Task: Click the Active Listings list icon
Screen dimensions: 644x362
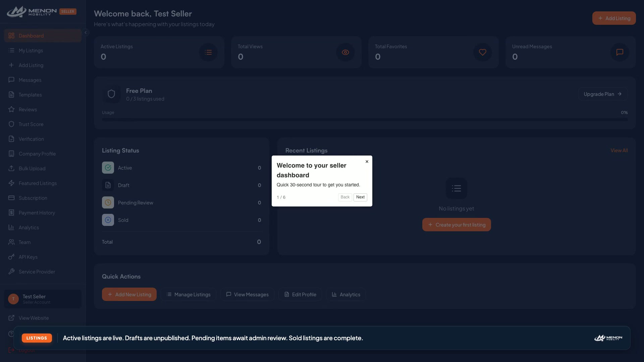Action: 208,52
